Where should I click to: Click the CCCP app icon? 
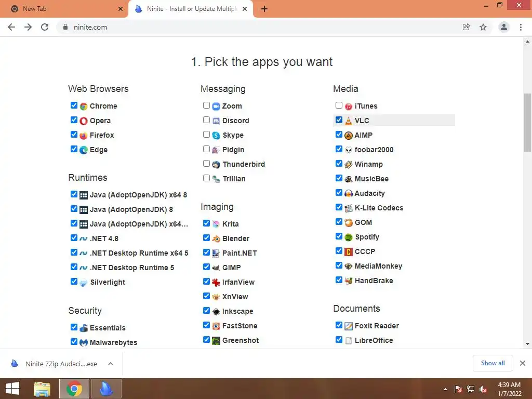pyautogui.click(x=349, y=252)
